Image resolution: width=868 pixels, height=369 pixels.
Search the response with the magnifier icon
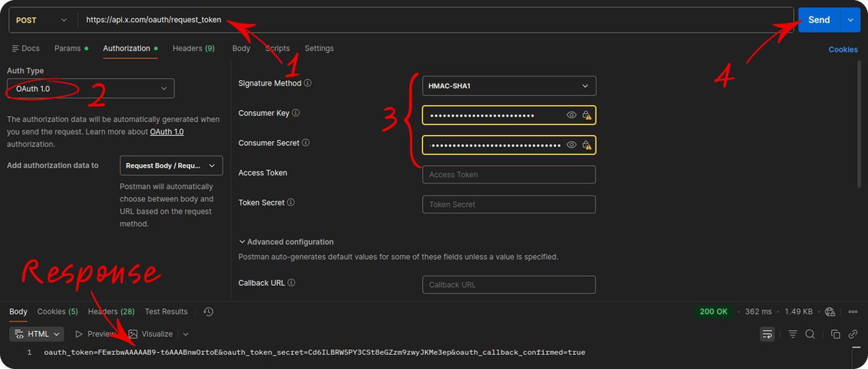[810, 334]
